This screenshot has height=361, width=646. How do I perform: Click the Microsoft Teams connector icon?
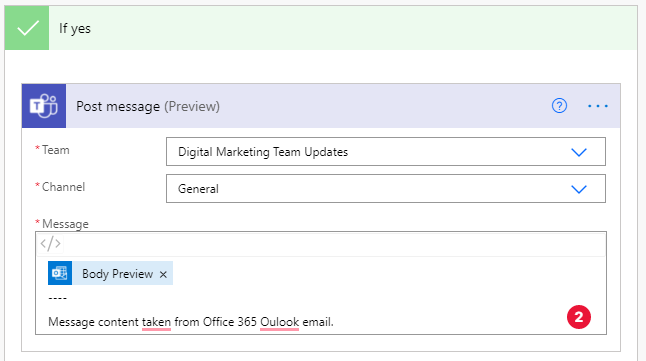point(44,106)
